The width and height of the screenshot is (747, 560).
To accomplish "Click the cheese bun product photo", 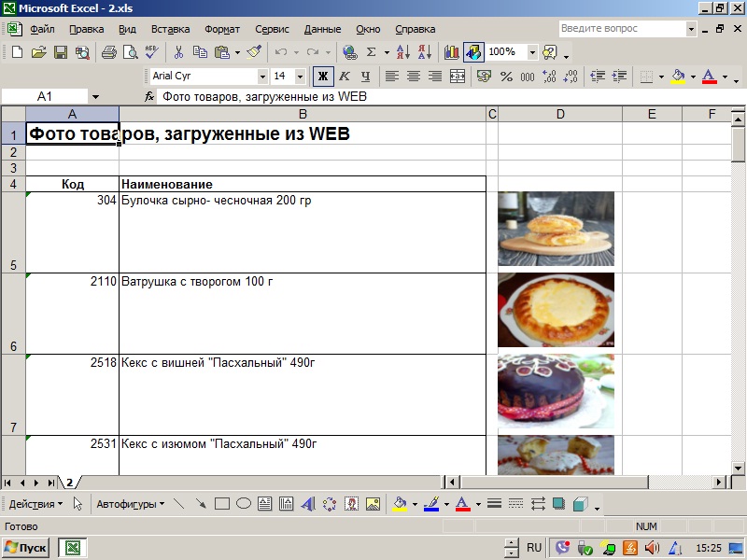I will point(556,229).
